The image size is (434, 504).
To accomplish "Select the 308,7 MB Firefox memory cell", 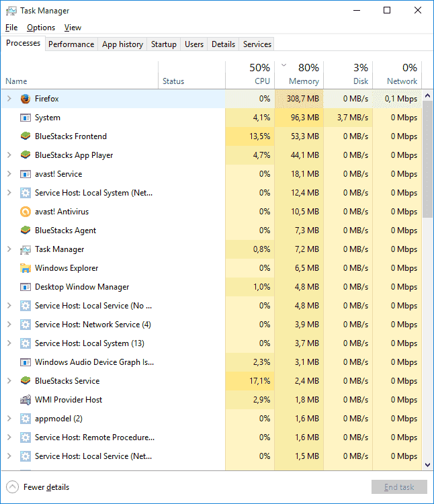I will [299, 99].
